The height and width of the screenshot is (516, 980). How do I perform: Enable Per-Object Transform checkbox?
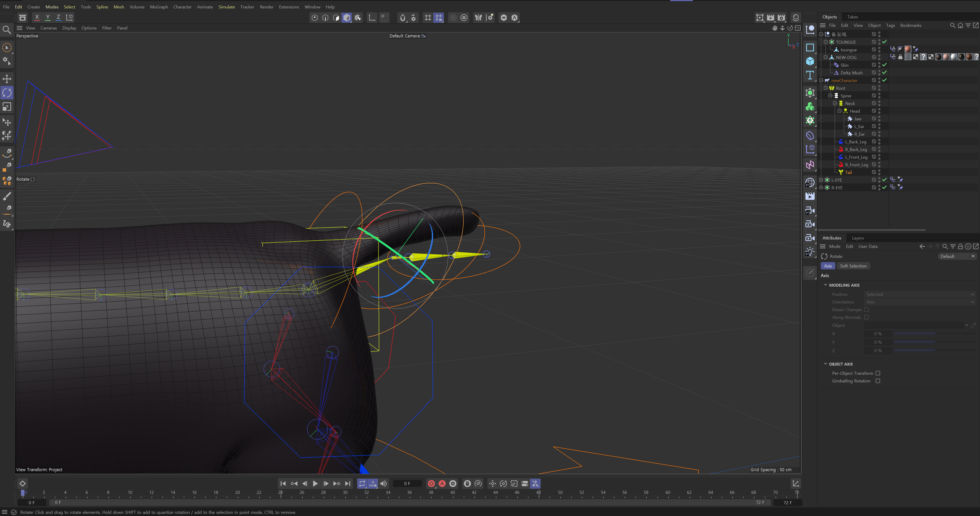coord(878,373)
